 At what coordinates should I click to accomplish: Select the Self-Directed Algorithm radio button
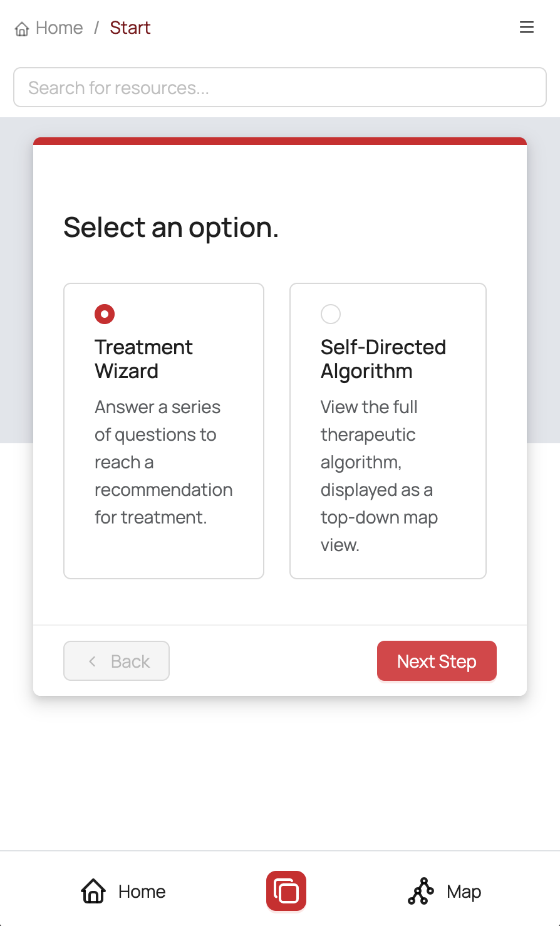coord(331,314)
